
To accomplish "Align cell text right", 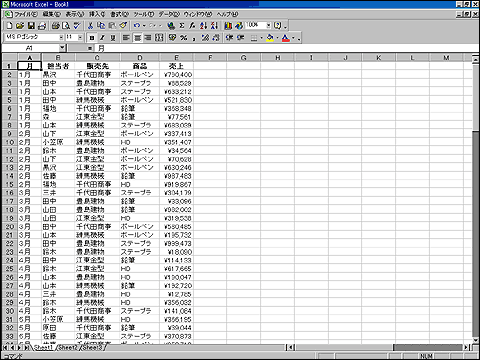I will coord(148,38).
